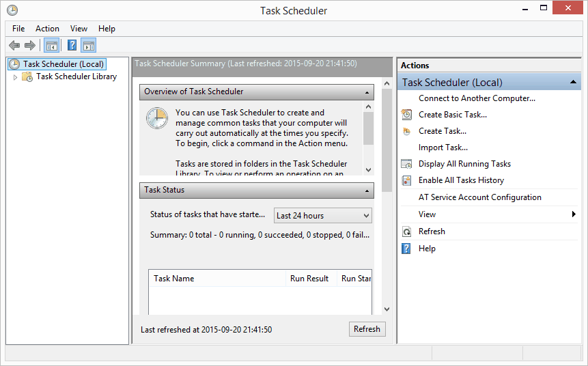Click Enable All Tasks History icon

(406, 180)
